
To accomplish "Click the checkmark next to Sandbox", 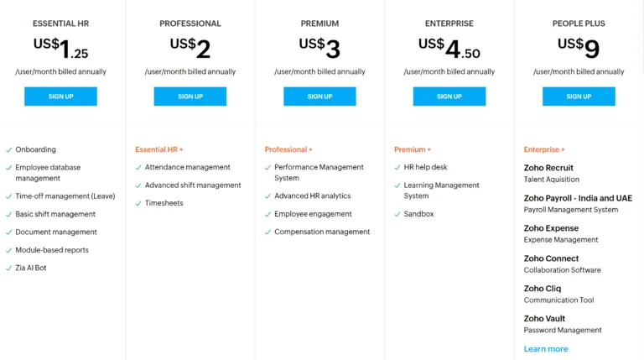I will coord(397,214).
